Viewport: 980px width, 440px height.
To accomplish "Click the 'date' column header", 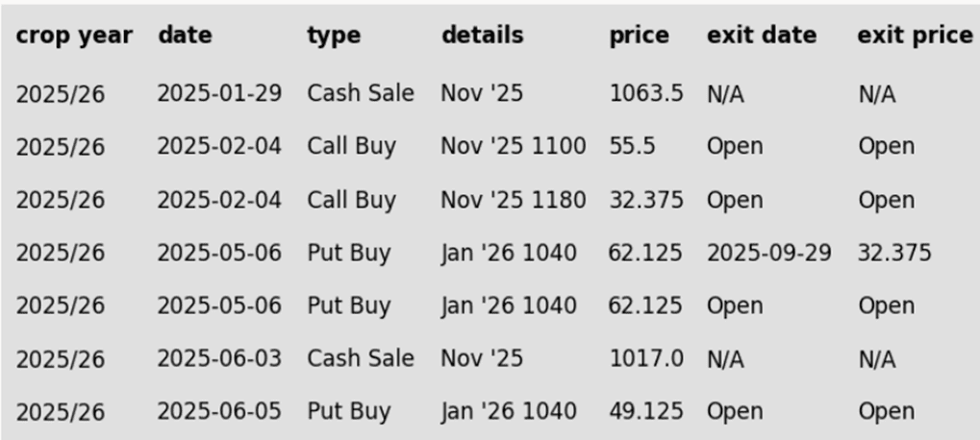I will (185, 36).
